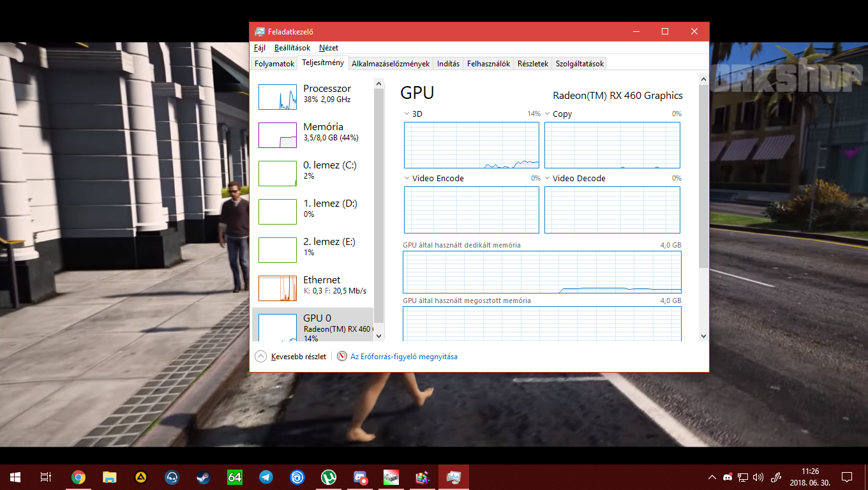Click the GPU pane scrollbar up arrow
The width and height of the screenshot is (868, 490).
coord(703,80)
